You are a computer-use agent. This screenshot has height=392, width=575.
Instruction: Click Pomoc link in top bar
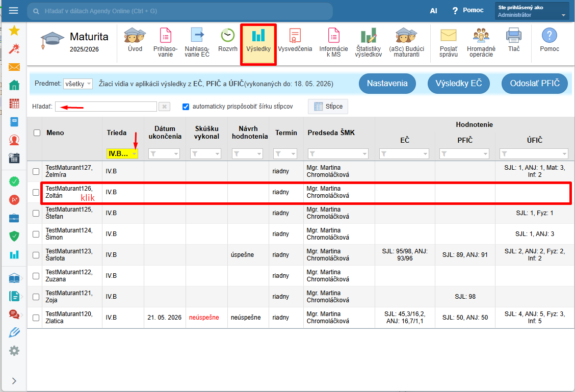(468, 10)
